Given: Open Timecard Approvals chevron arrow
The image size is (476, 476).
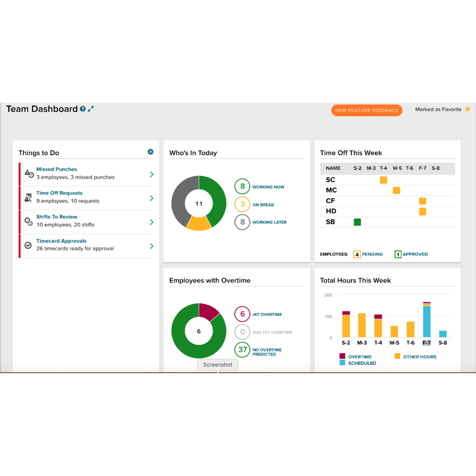Looking at the screenshot, I should click(x=151, y=246).
